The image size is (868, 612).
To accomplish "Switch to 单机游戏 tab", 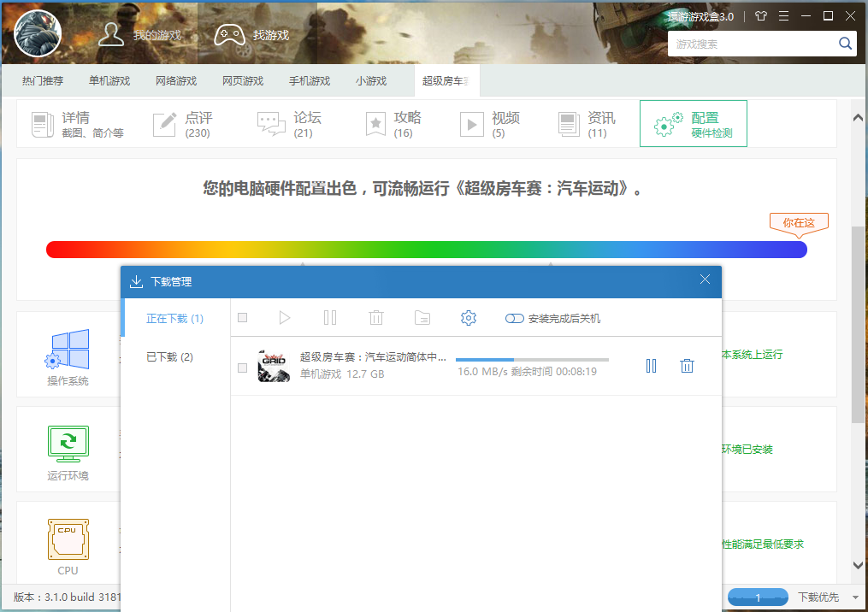I will (x=109, y=81).
